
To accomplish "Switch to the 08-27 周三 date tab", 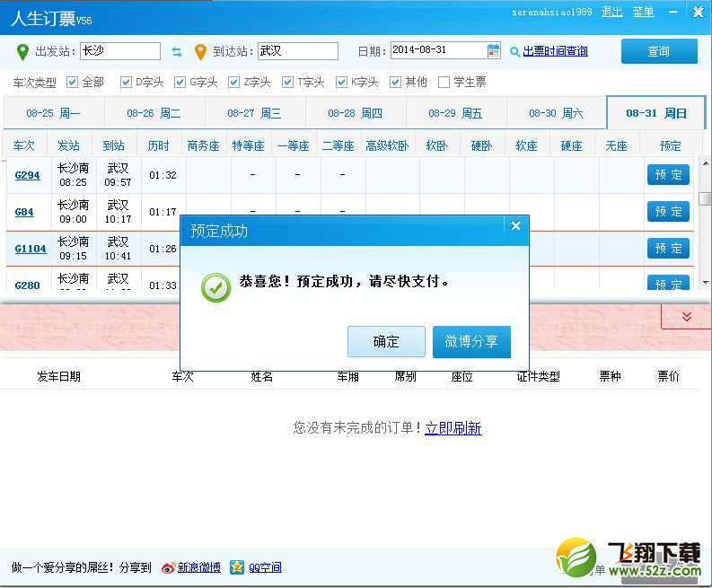I will click(x=255, y=113).
